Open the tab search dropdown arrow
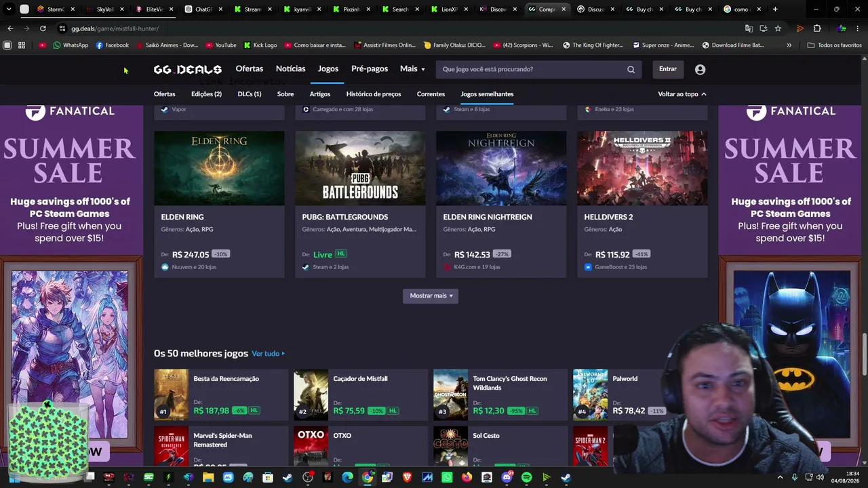The width and height of the screenshot is (868, 488). click(9, 9)
